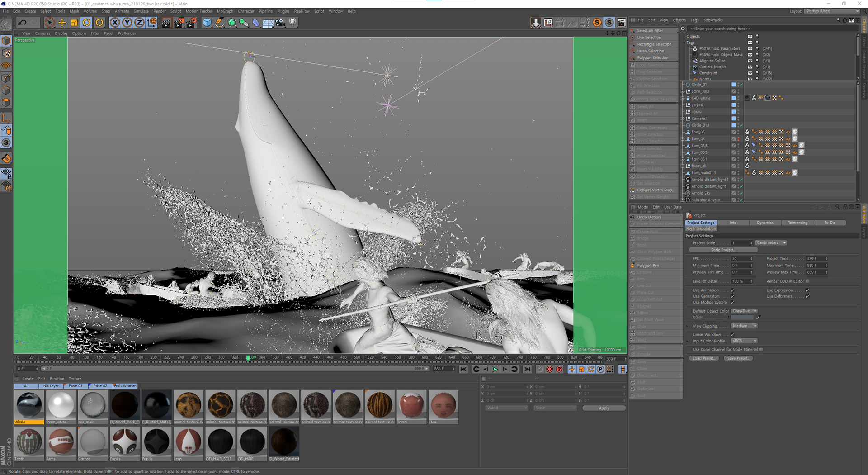868x475 pixels.
Task: Click the Load Preset button
Action: pos(704,358)
